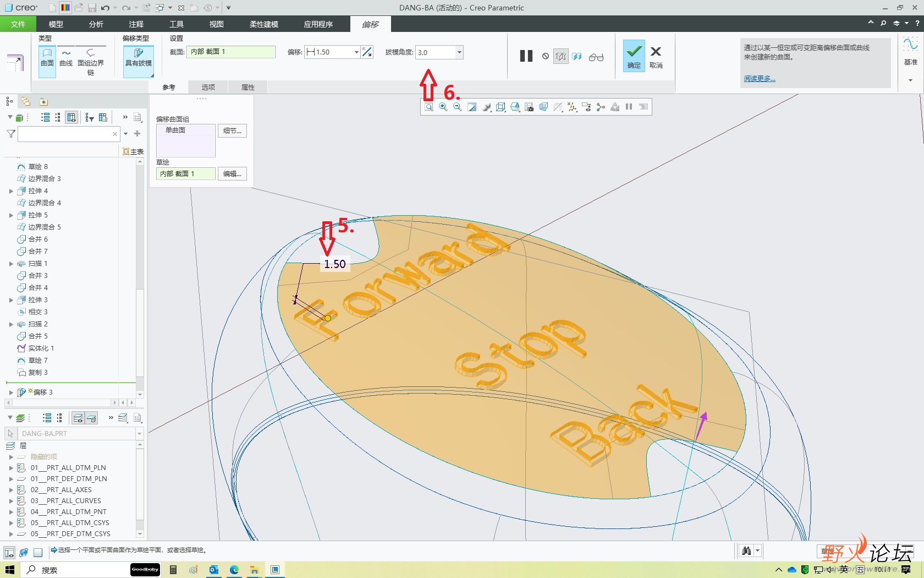This screenshot has width=924, height=578.
Task: Toggle the feature preview icon next to pause
Action: click(560, 56)
